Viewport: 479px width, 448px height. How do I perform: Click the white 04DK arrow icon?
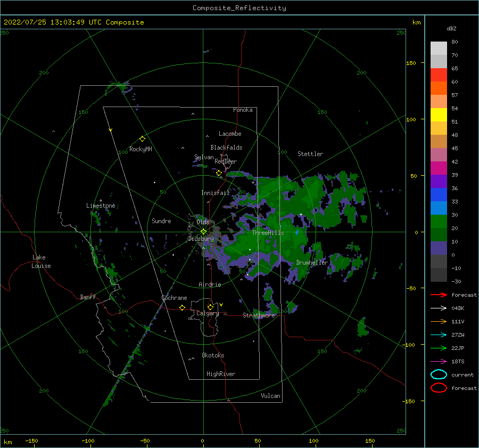point(439,308)
